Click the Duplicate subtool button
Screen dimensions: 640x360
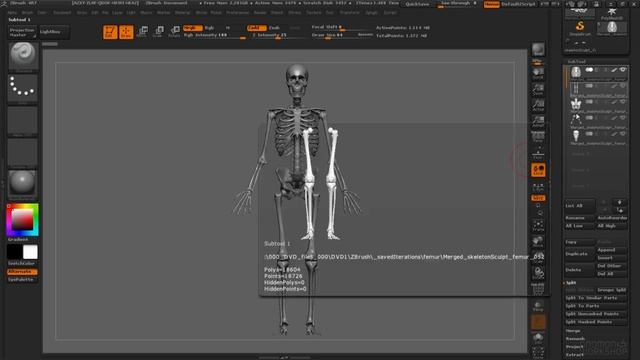pos(579,254)
